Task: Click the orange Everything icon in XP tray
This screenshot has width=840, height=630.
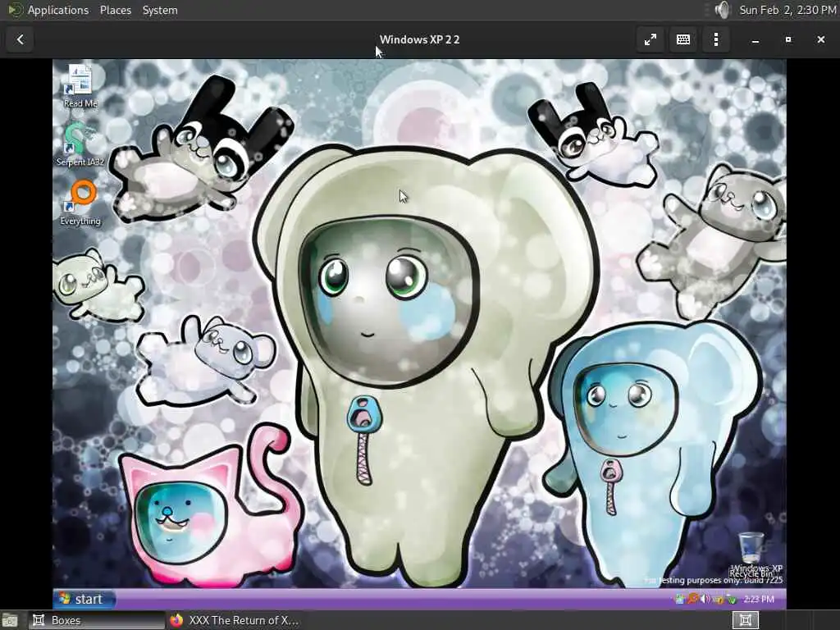Action: [x=692, y=599]
